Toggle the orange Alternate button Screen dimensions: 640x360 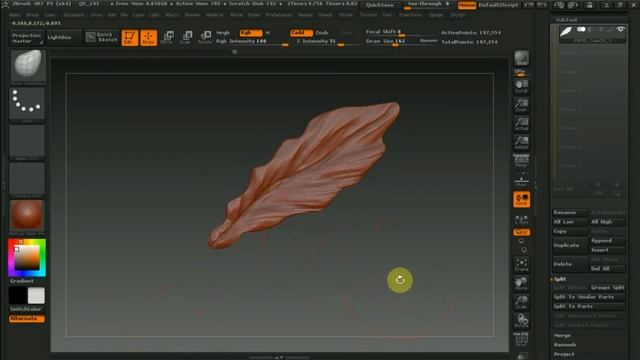(27, 319)
